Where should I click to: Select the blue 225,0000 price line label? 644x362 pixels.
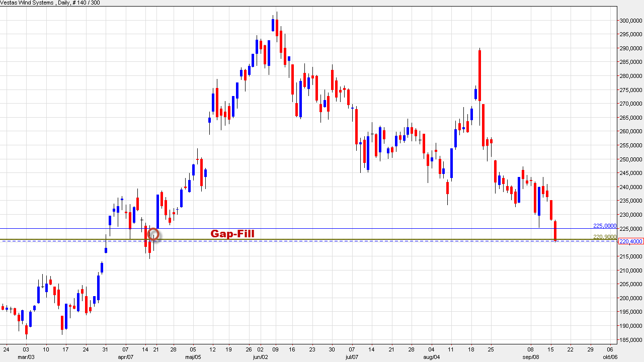[x=605, y=226]
